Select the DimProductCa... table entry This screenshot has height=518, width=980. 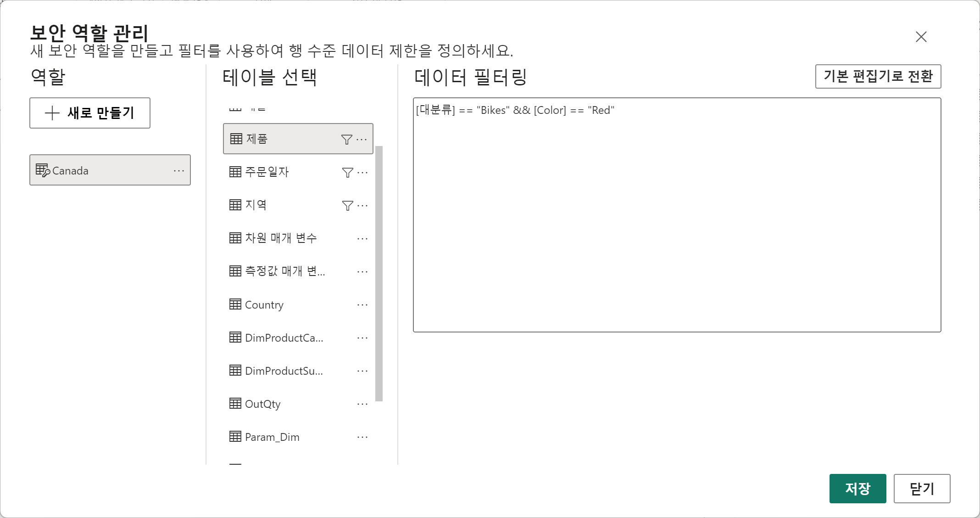[x=284, y=338]
